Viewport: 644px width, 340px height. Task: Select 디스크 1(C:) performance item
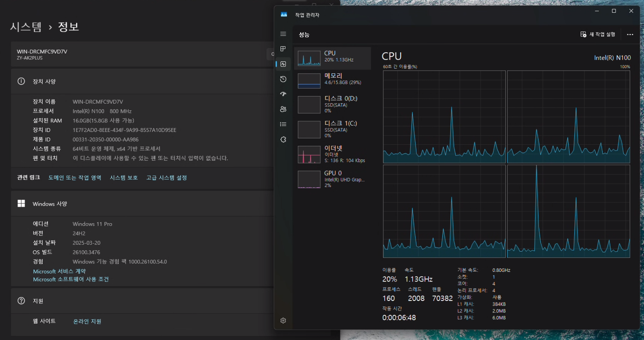point(332,129)
